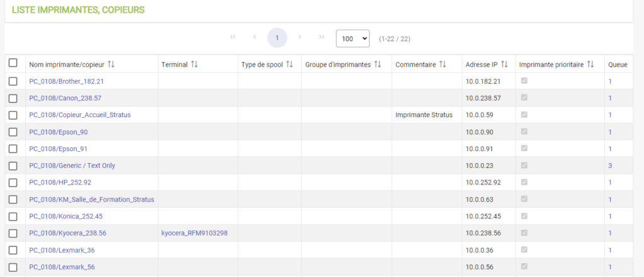
Task: Click the Terminal column sort arrows
Action: (x=194, y=64)
